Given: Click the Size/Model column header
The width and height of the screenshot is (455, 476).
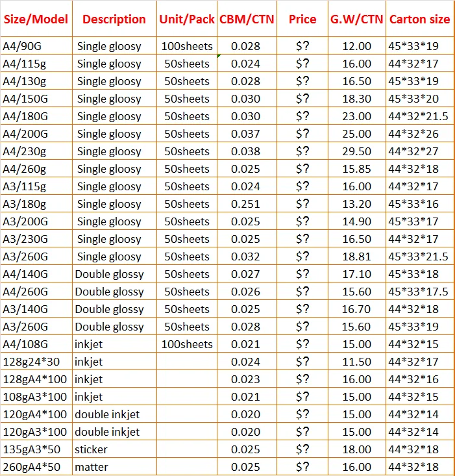Looking at the screenshot, I should point(36,19).
